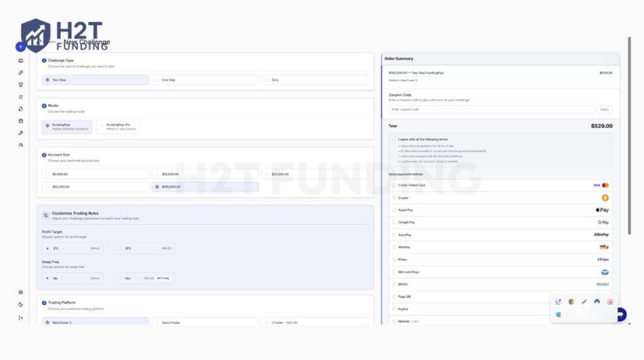The width and height of the screenshot is (644, 360).
Task: Open the settings gear in sidebar
Action: click(x=21, y=292)
